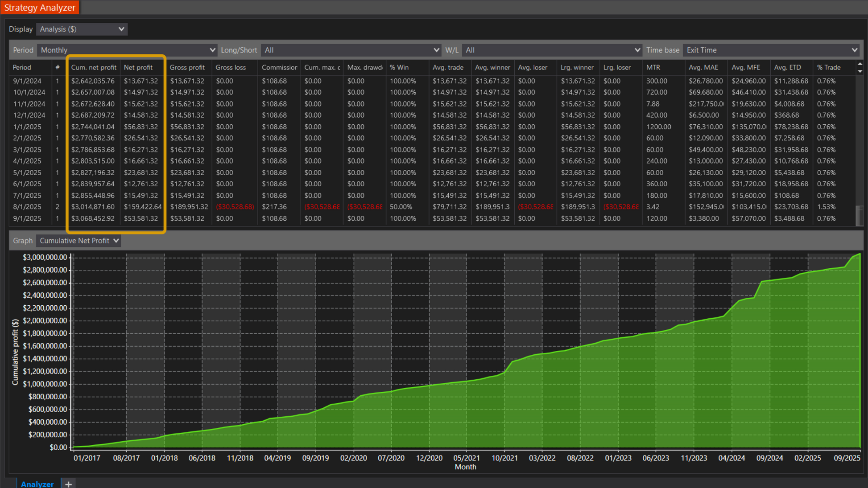This screenshot has height=488, width=868.
Task: Select the 1/1/2025 period row
Action: tap(27, 127)
